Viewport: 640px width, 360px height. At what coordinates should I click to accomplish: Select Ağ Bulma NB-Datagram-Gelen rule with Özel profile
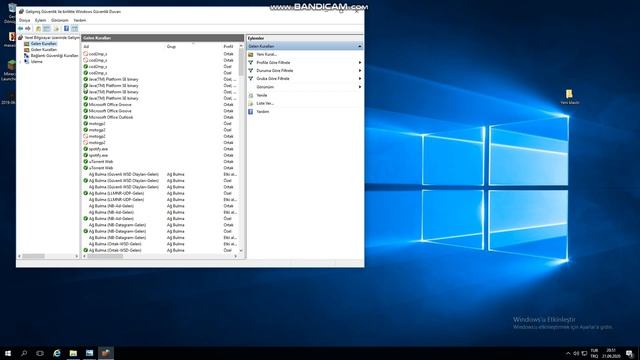pyautogui.click(x=160, y=231)
